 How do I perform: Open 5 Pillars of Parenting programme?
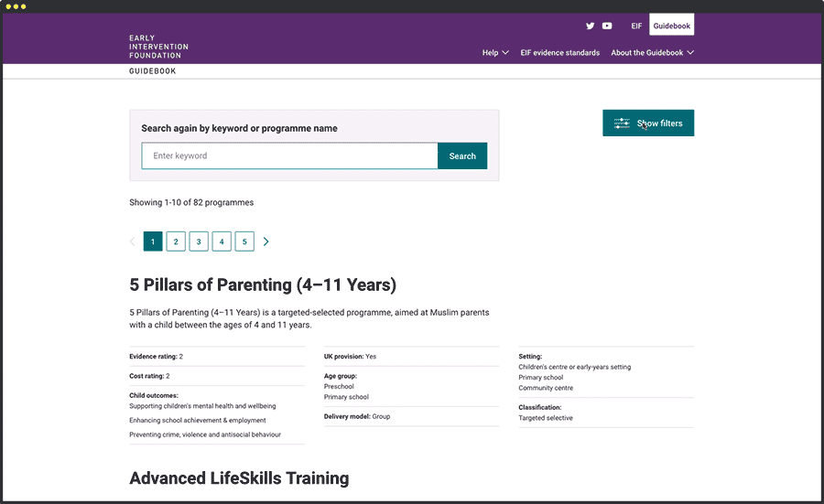tap(263, 285)
